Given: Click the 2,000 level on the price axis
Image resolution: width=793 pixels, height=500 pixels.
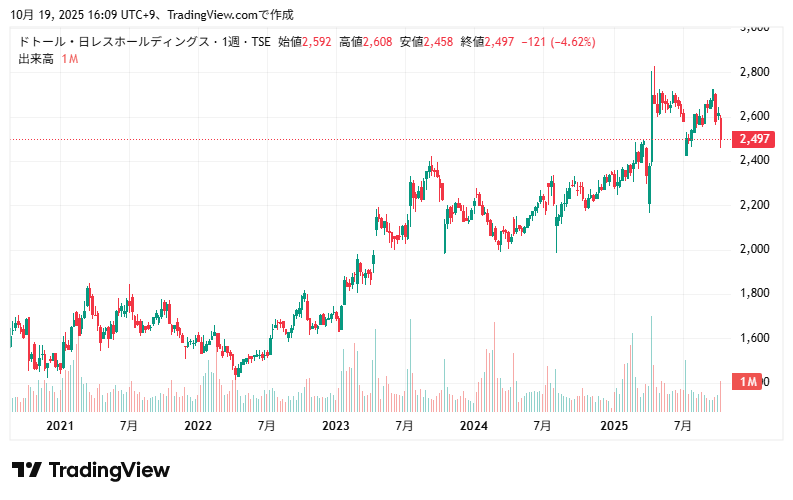Looking at the screenshot, I should pyautogui.click(x=753, y=249).
